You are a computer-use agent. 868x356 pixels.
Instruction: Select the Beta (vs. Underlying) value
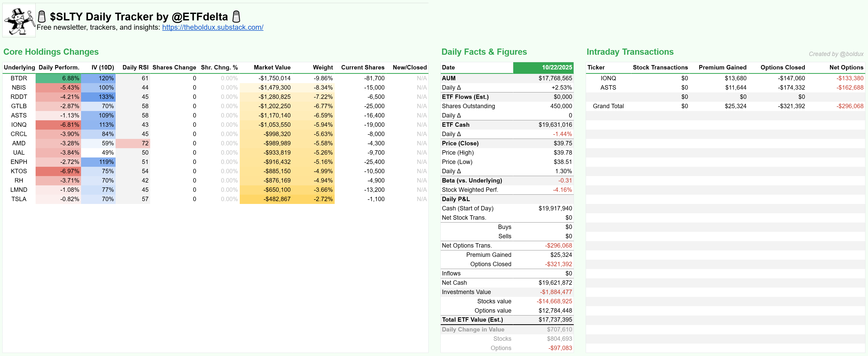[x=565, y=181]
